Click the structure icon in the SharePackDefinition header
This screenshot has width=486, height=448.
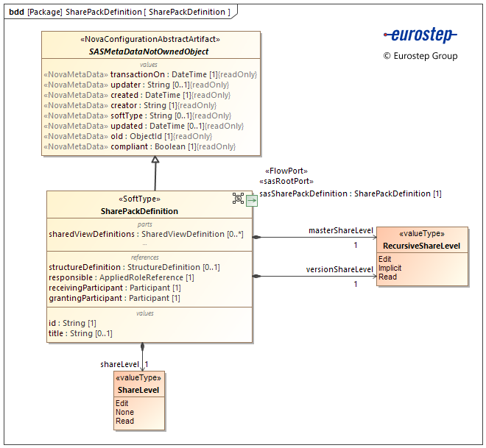pos(239,198)
